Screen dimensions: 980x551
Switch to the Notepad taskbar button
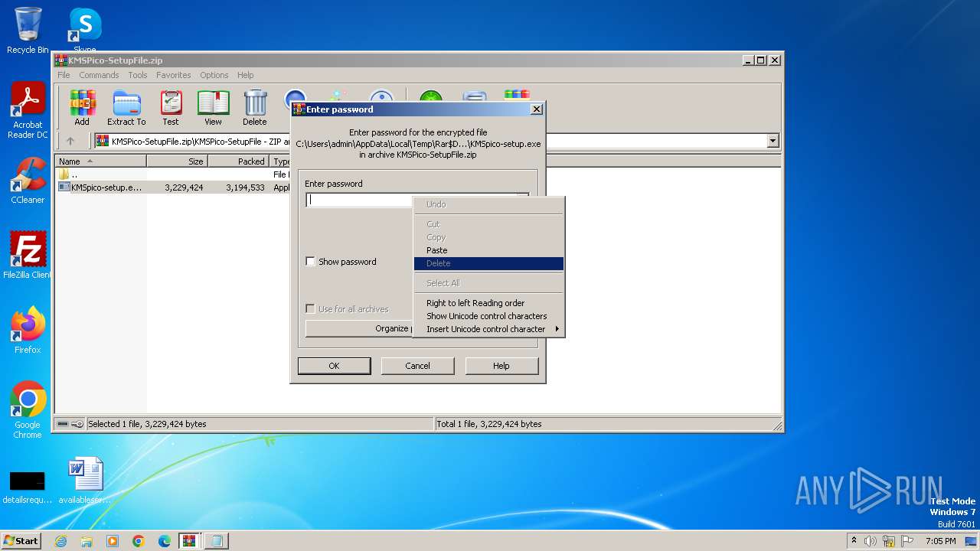click(x=217, y=541)
